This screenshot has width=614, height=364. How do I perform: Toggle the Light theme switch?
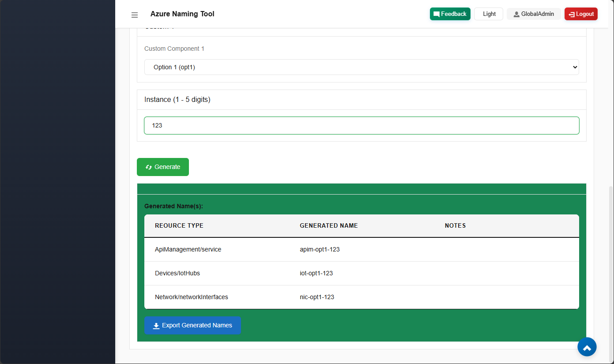pos(488,14)
